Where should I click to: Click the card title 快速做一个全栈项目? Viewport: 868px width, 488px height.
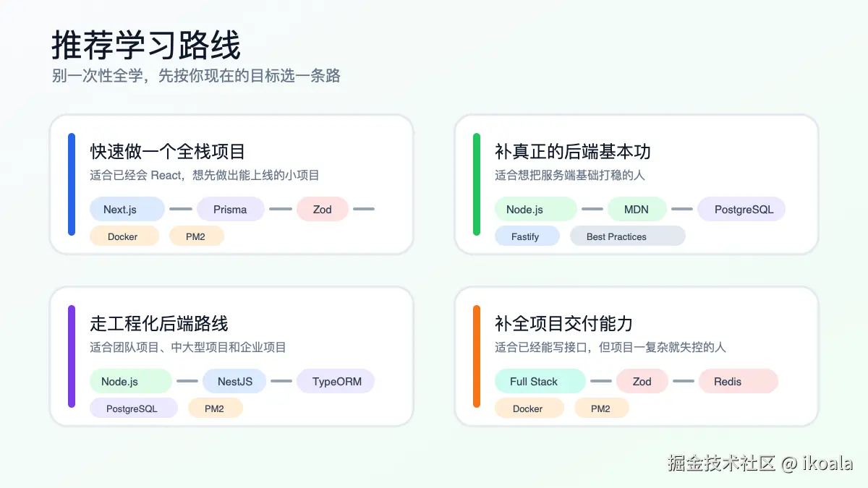tap(168, 151)
